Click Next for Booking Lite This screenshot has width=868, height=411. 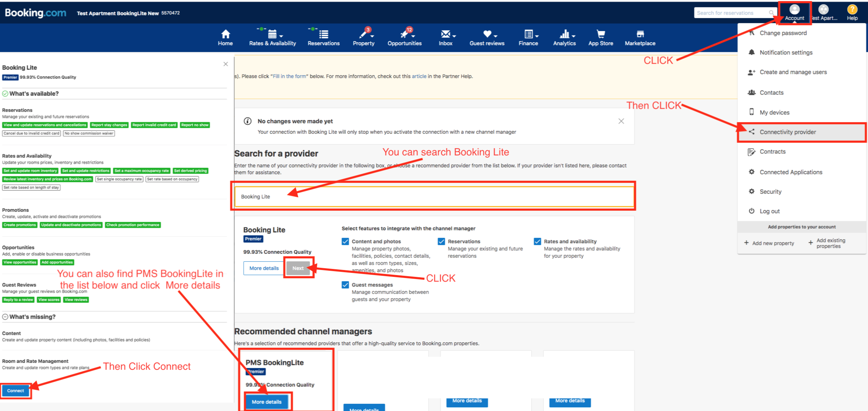coord(298,268)
